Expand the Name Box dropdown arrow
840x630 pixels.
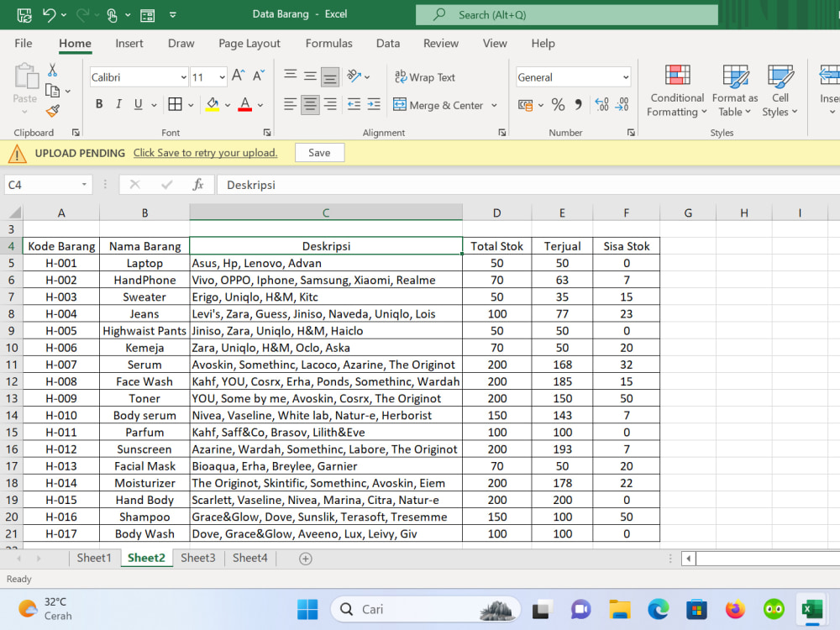[84, 185]
